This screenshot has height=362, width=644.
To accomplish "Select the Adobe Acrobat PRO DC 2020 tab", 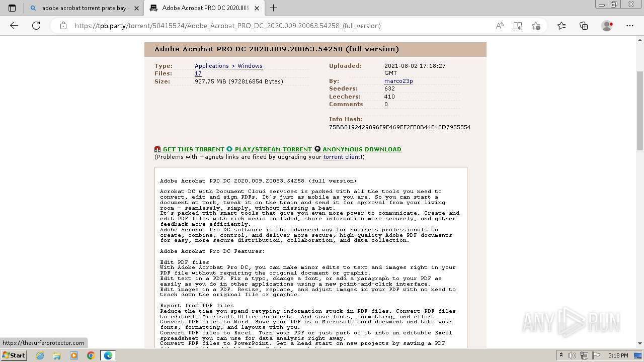I will [x=204, y=8].
